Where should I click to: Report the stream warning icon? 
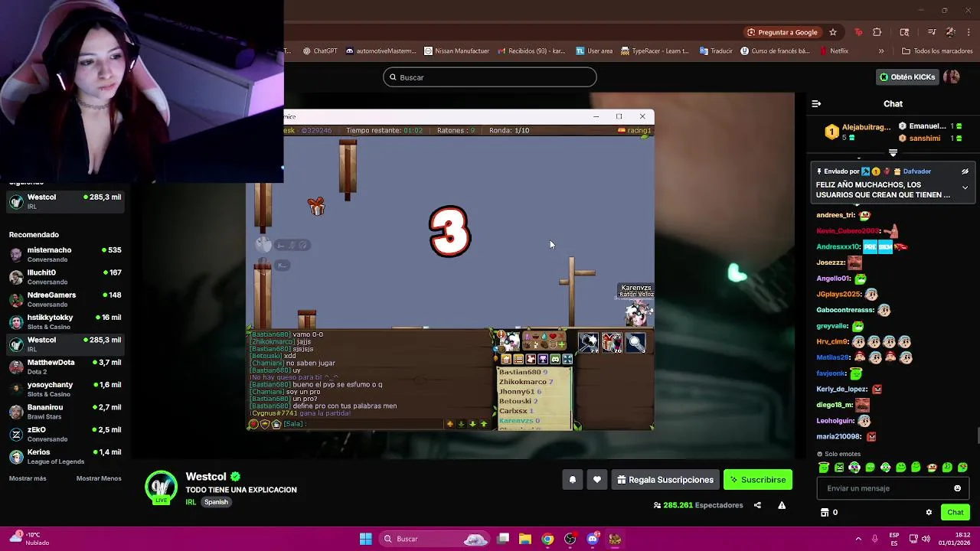click(x=782, y=505)
